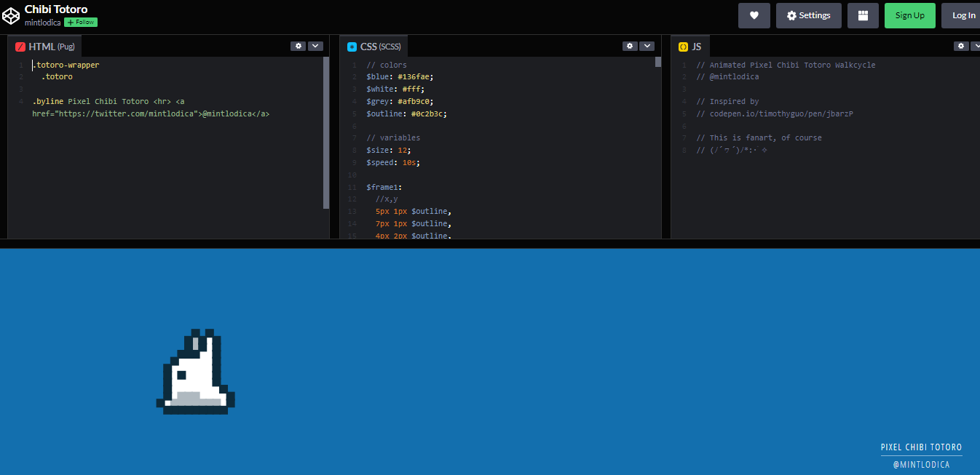Click the CodePen logo icon
Image resolution: width=980 pixels, height=475 pixels.
click(x=11, y=15)
